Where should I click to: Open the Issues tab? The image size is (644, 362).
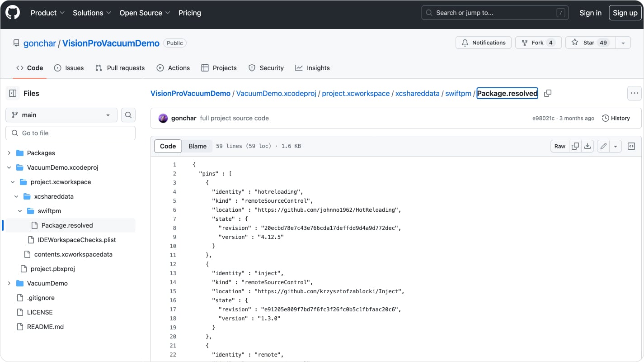click(x=69, y=68)
